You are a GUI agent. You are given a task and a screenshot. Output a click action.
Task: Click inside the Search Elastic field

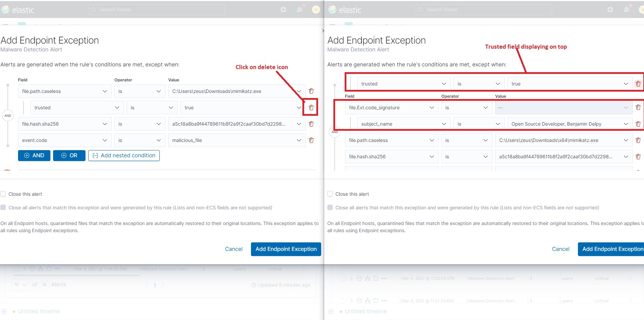157,9
